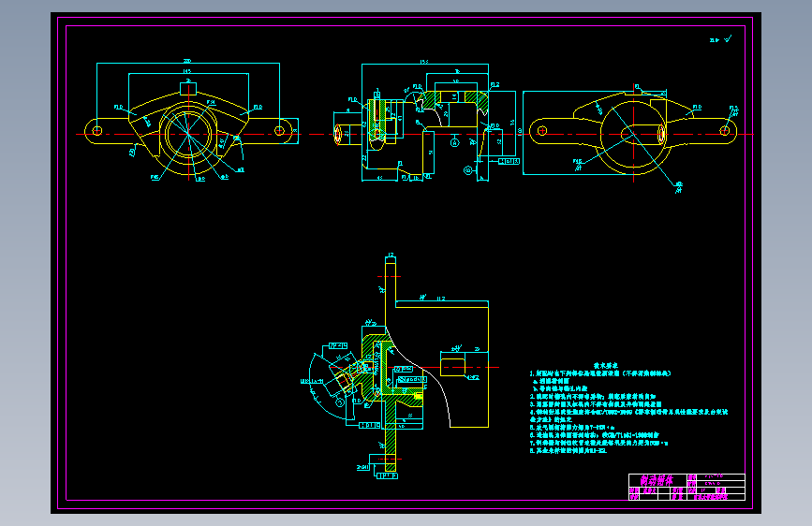Select the 155 dimension on the section view
The image size is (812, 526).
(x=424, y=62)
